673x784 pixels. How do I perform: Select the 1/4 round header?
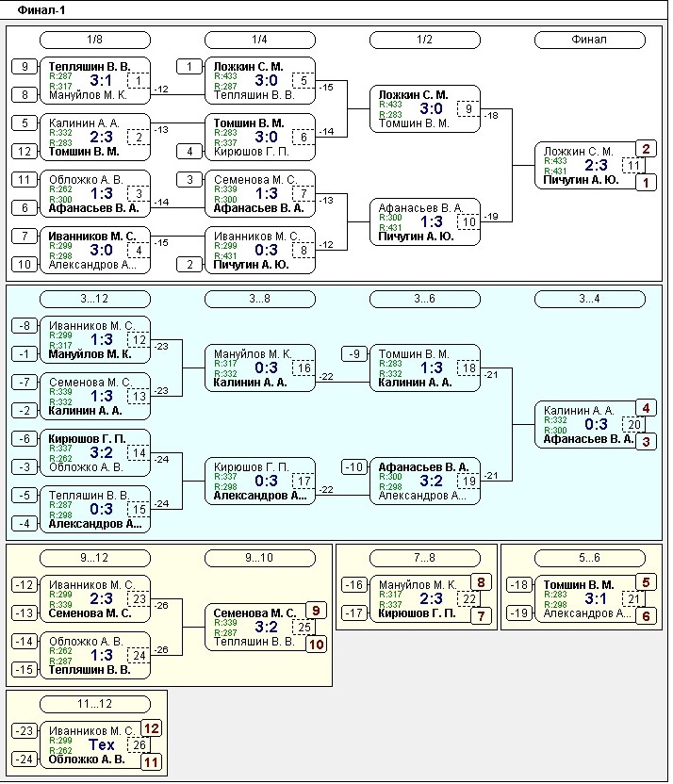click(x=260, y=40)
